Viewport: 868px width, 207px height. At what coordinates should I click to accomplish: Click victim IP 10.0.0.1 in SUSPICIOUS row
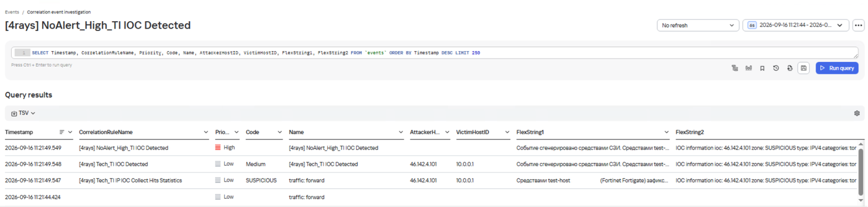point(465,180)
